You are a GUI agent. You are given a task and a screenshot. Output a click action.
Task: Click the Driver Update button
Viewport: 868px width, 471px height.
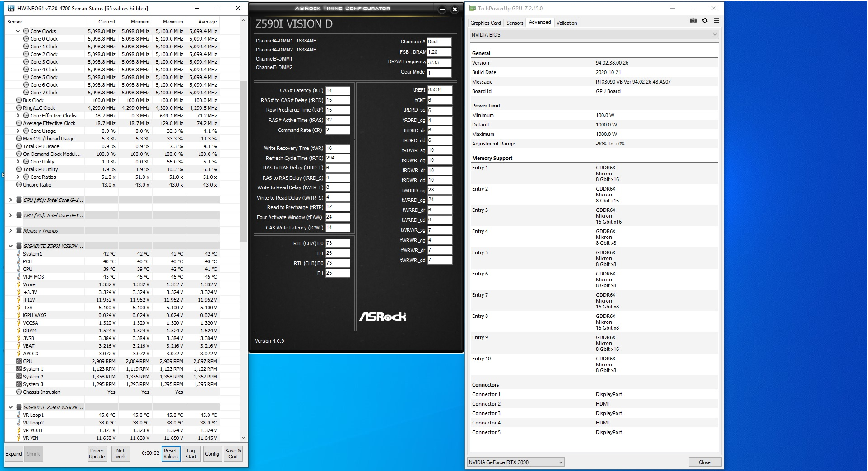pyautogui.click(x=97, y=454)
